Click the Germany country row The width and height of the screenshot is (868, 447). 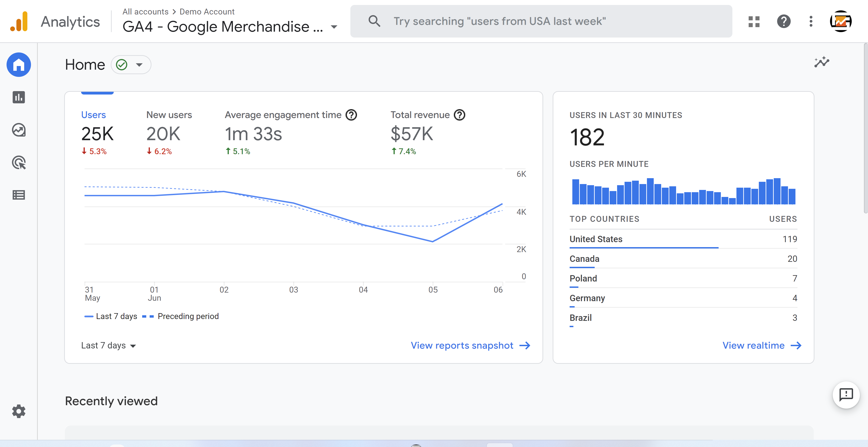[683, 298]
